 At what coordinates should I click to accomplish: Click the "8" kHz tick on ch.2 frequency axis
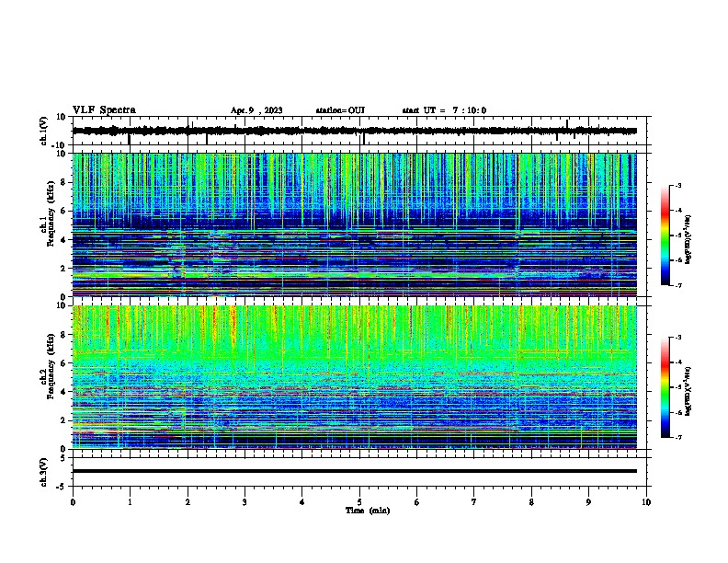pos(63,335)
